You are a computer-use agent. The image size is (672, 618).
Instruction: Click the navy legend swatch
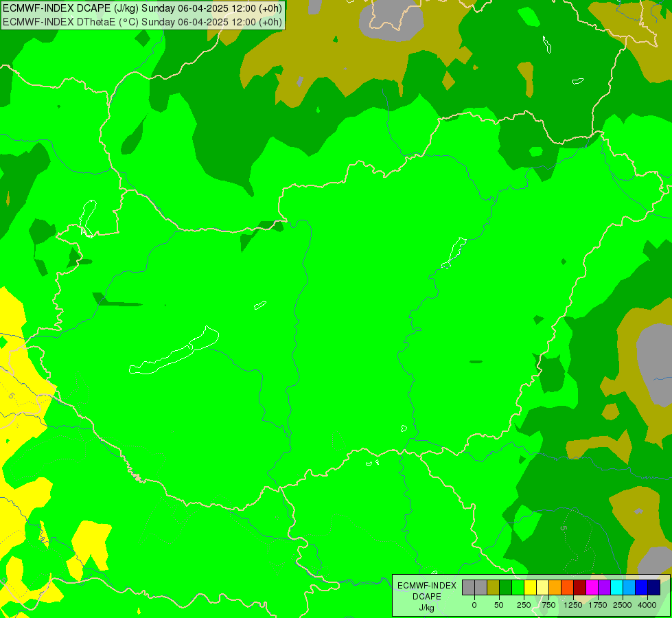click(x=653, y=588)
